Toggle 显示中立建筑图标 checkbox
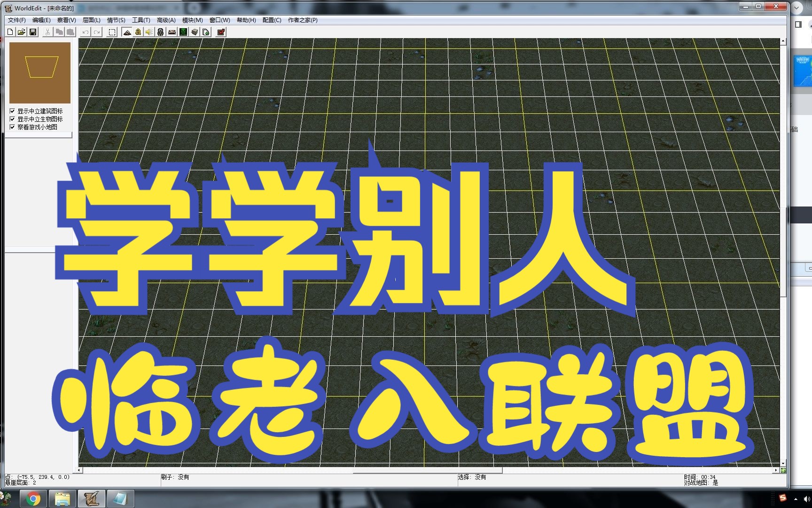Screen dimensions: 812x508 [x=12, y=111]
